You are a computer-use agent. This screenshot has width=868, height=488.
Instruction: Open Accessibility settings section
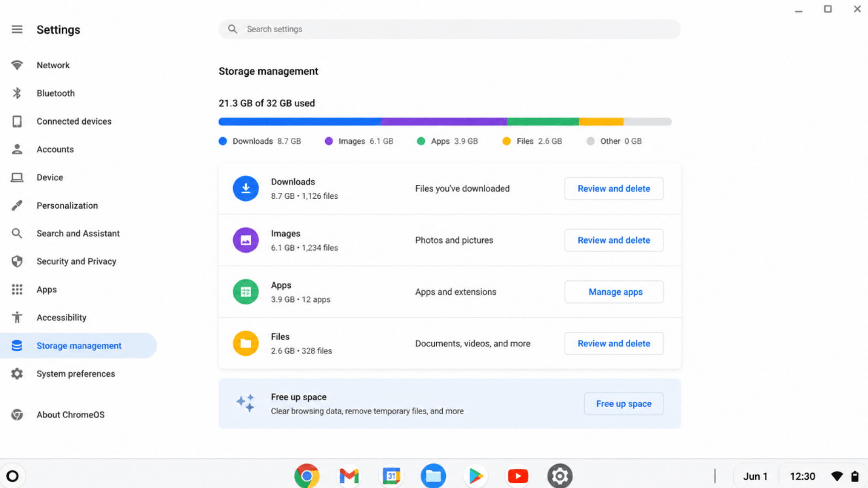point(62,317)
